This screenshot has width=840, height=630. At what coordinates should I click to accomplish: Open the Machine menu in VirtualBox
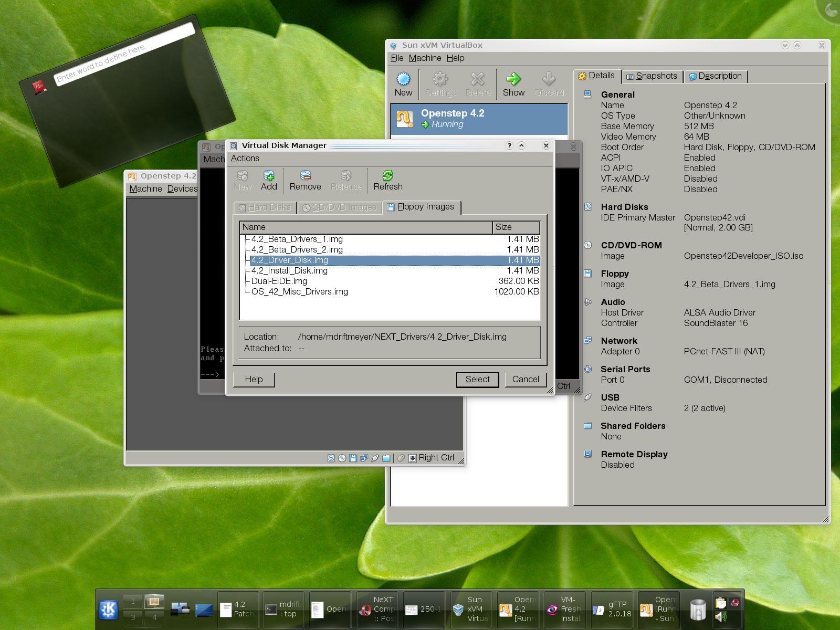[425, 58]
